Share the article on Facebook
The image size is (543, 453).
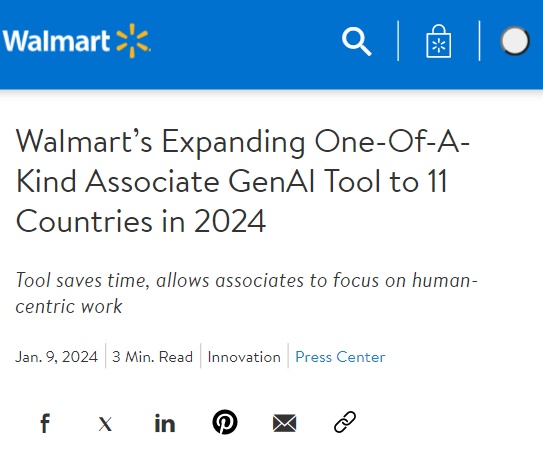pyautogui.click(x=45, y=423)
